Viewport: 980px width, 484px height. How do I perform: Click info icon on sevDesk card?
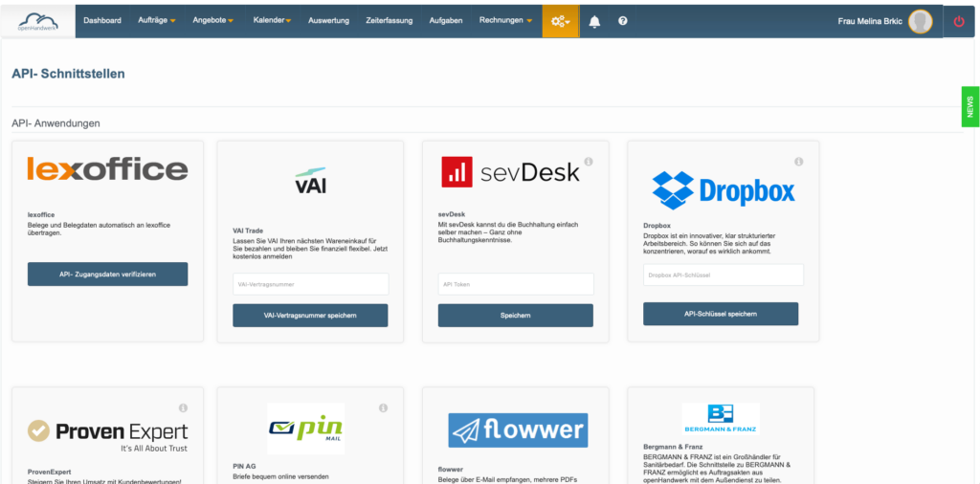coord(589,162)
